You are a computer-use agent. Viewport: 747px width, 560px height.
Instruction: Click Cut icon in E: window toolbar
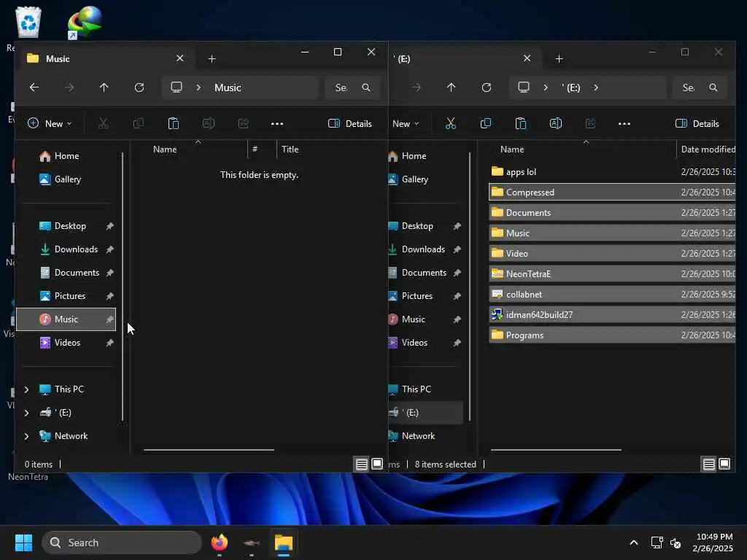(x=451, y=124)
